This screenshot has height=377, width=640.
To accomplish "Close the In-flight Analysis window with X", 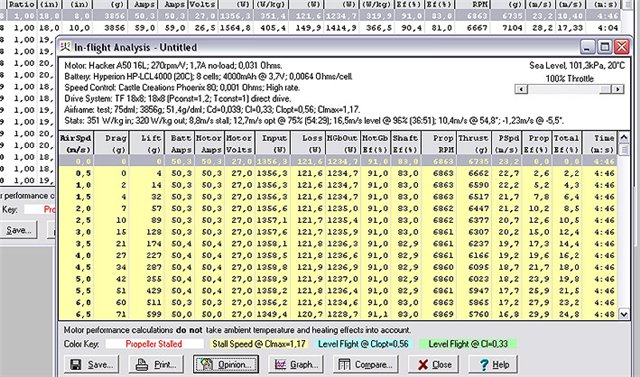I will pyautogui.click(x=622, y=47).
